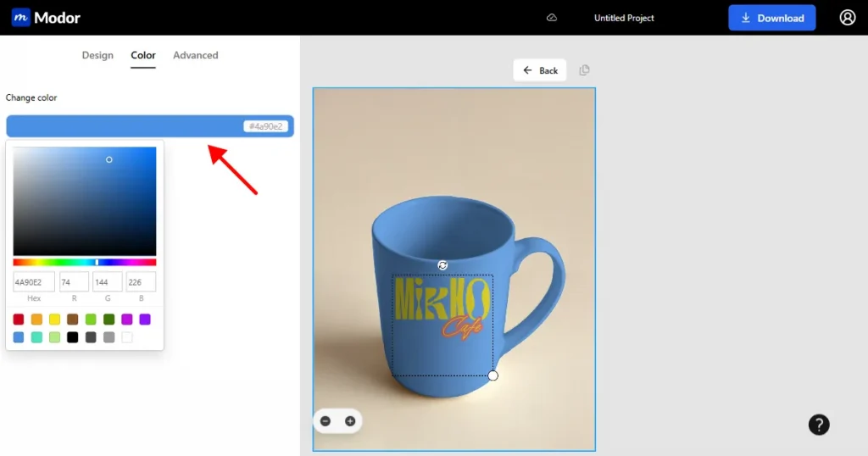
Task: Pick the white color swatch
Action: point(127,337)
